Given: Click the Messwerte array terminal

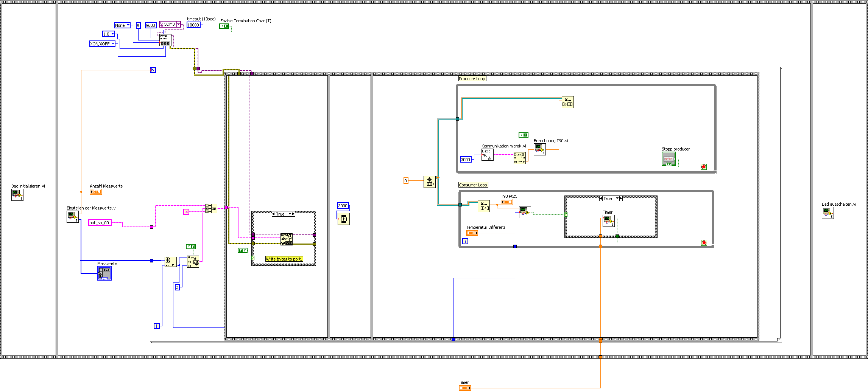Looking at the screenshot, I should tap(104, 273).
